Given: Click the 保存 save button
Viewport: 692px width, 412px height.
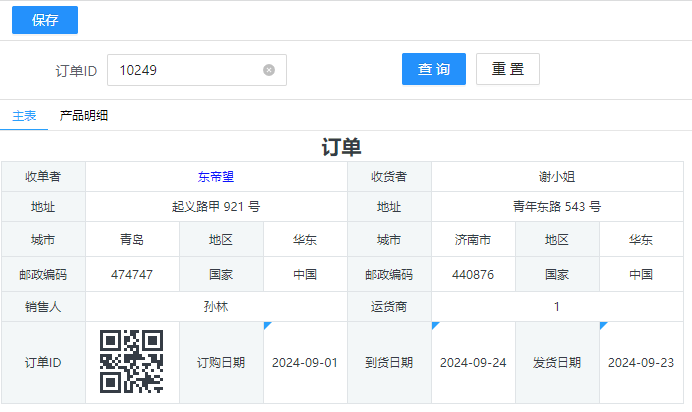Looking at the screenshot, I should (45, 20).
